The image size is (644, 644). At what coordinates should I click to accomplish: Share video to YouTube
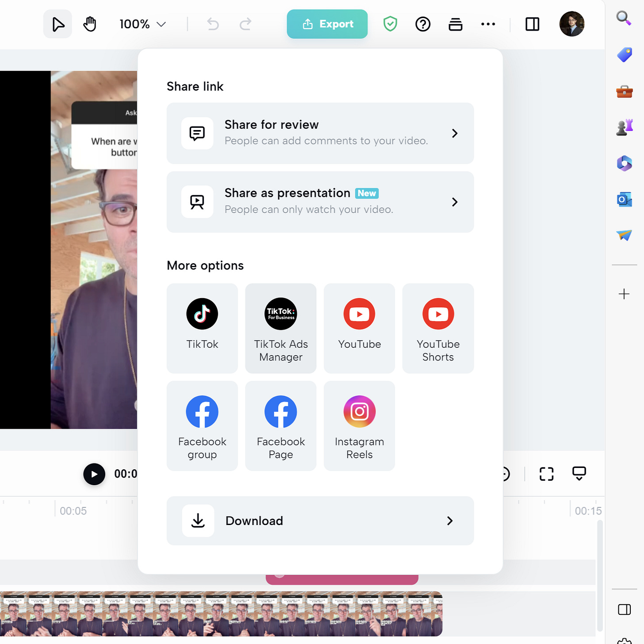360,328
